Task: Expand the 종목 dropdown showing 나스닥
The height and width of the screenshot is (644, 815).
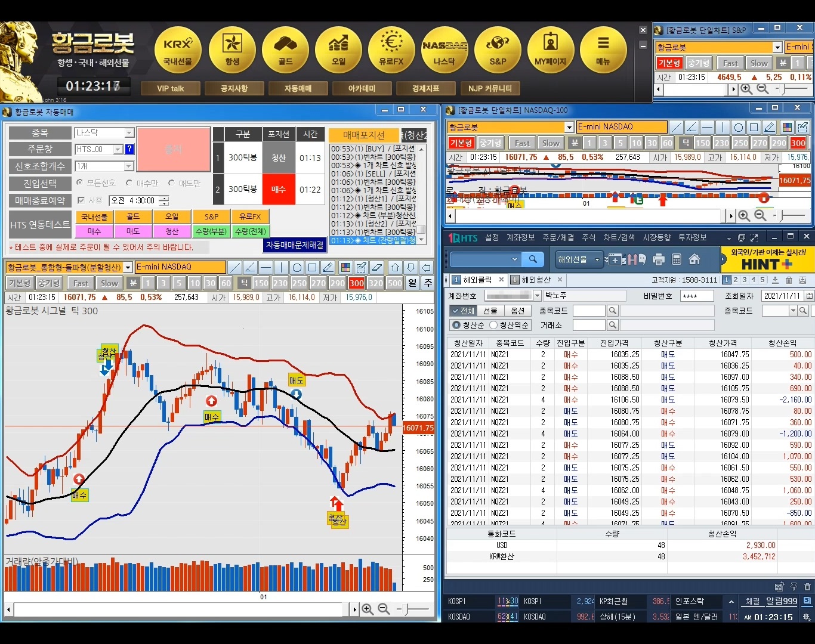Action: point(129,133)
